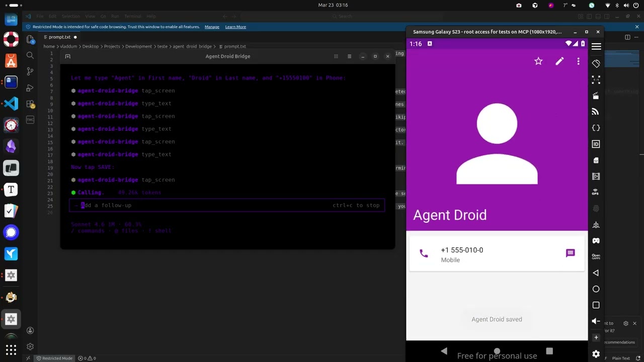Click the Open GApps installer icon
The height and width of the screenshot is (362, 644).
tap(596, 255)
